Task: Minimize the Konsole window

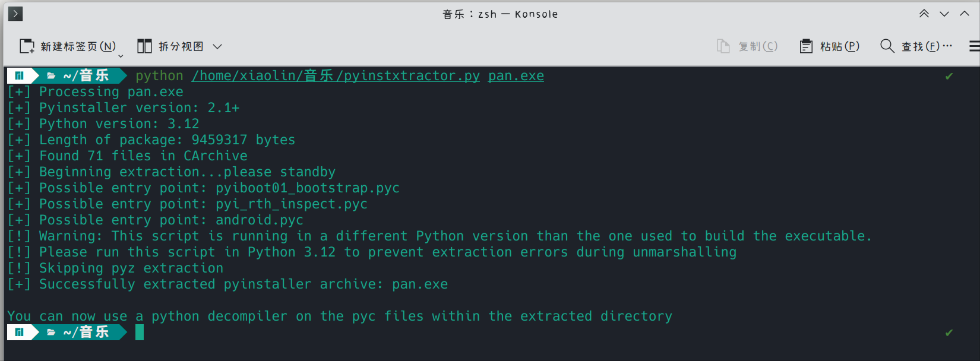Action: coord(944,14)
